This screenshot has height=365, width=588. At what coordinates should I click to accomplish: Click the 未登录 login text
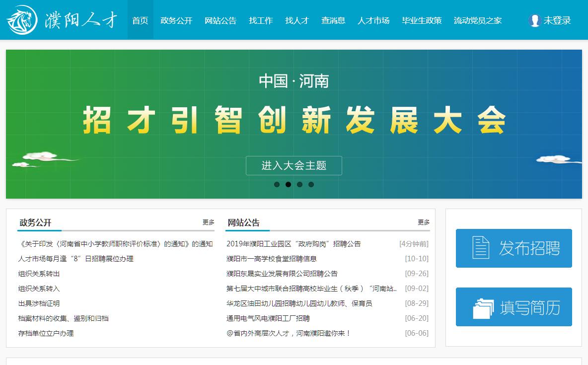coord(557,20)
